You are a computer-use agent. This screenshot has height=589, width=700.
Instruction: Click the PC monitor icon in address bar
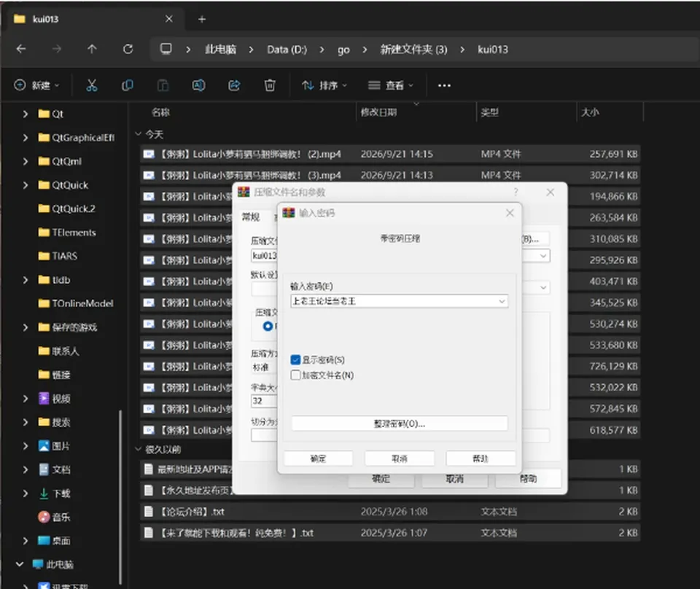(166, 49)
